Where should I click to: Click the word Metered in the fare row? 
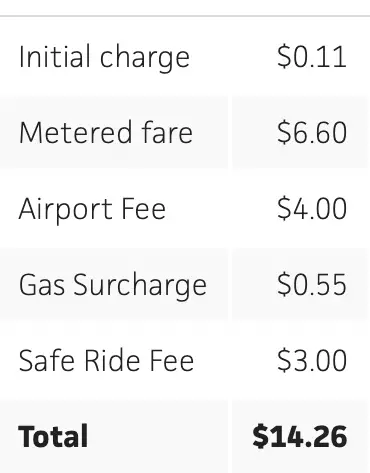click(x=75, y=133)
